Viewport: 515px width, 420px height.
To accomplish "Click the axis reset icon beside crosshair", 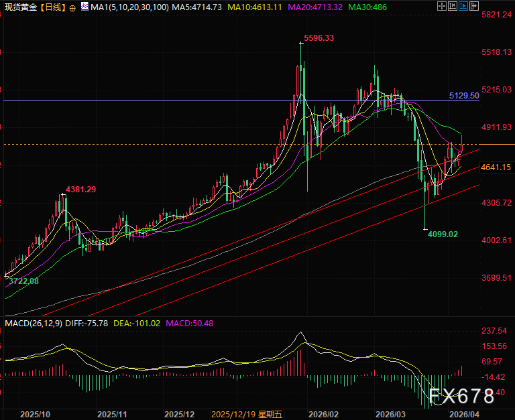I will 454,6.
